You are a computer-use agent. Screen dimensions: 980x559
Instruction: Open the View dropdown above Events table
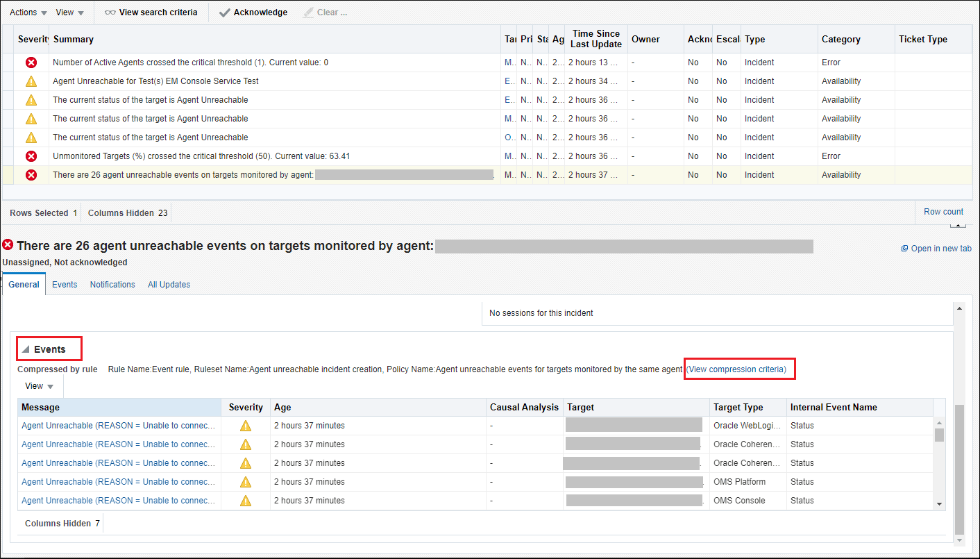[x=40, y=386]
